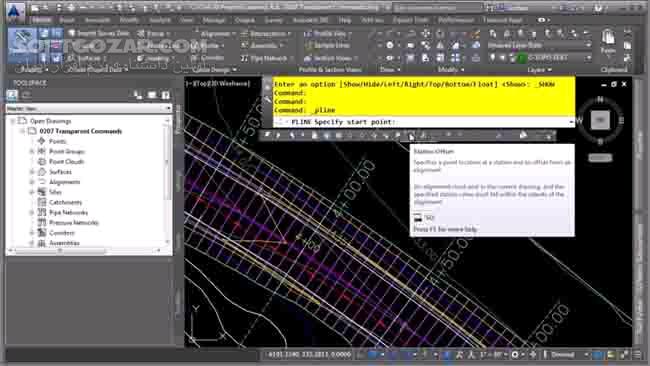The image size is (650, 366).
Task: Click the search box in title bar
Action: 437,8
